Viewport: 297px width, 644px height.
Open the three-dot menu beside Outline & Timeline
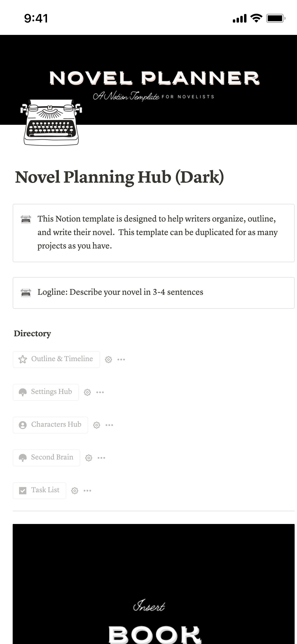click(121, 360)
